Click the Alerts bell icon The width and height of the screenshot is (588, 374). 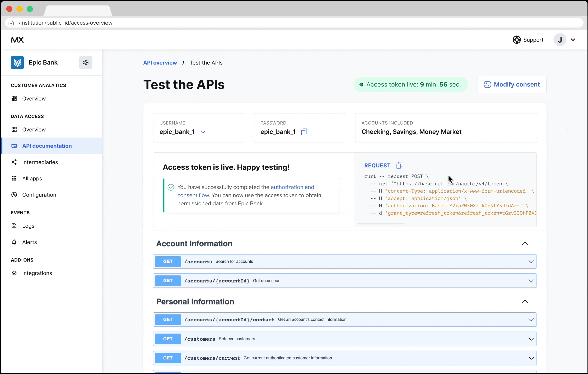(14, 242)
